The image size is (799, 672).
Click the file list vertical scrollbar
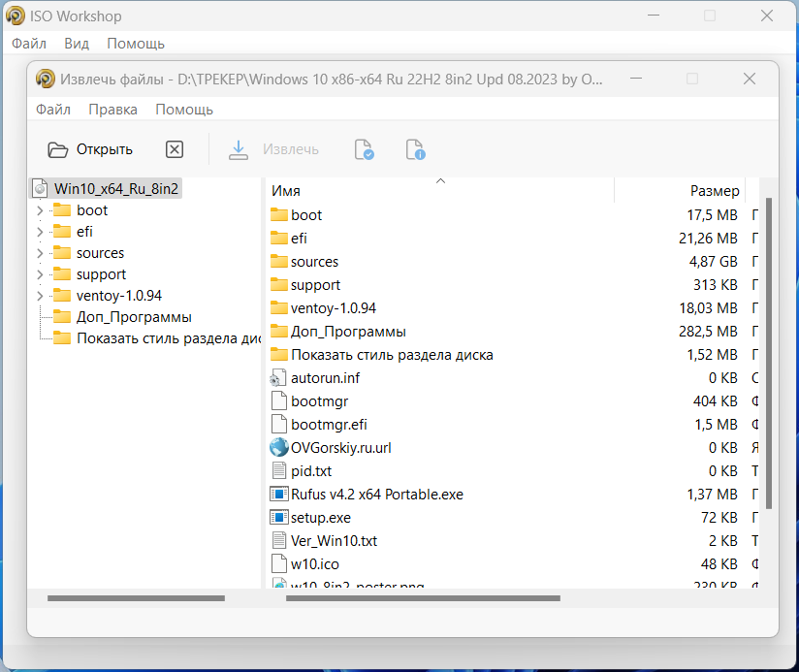point(768,354)
